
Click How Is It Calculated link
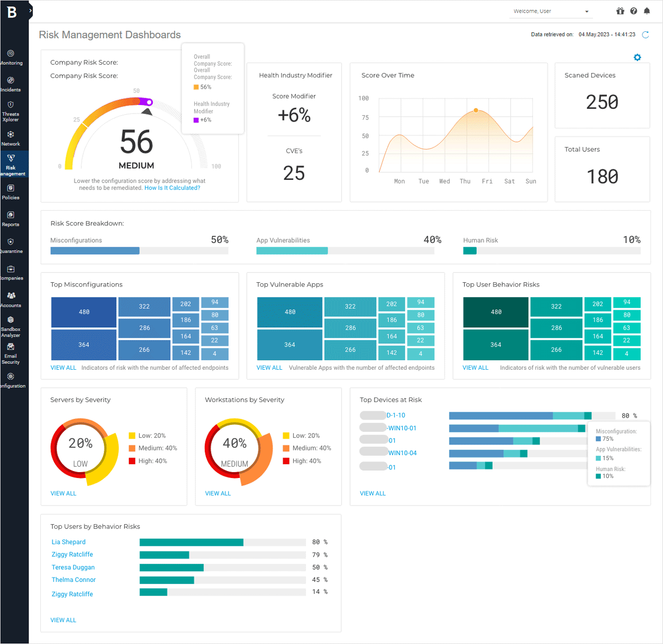[x=172, y=187]
